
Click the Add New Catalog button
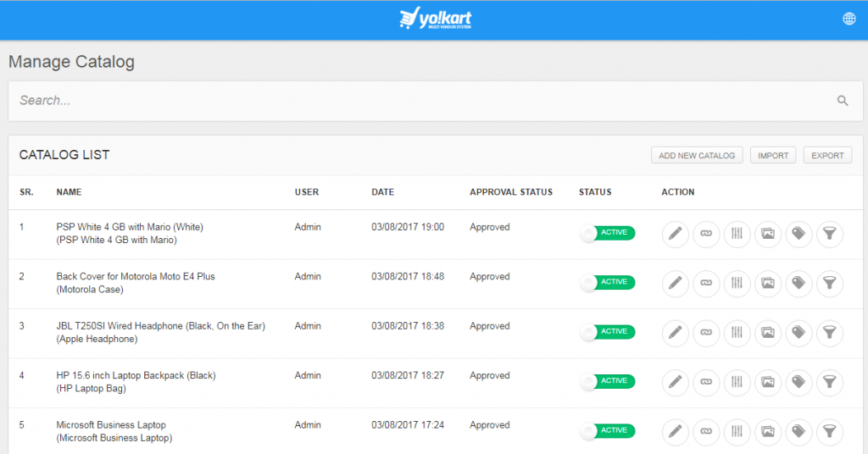(697, 155)
